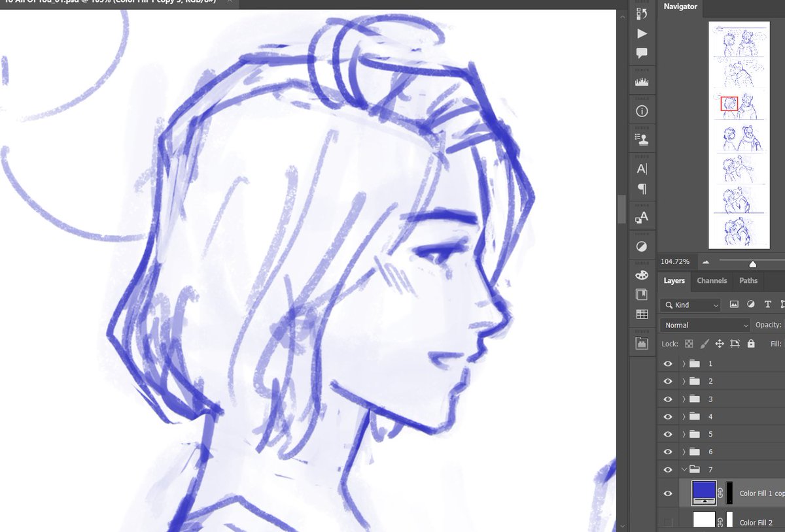Open the Normal blend mode dropdown

705,325
